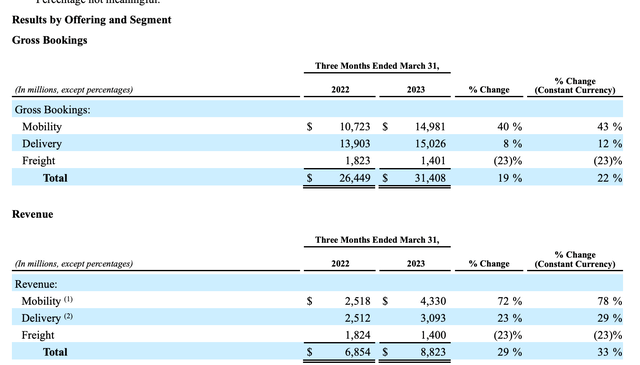Select 'Three Months Ended March 31,' above Gross Bookings table
The width and height of the screenshot is (640, 365).
(x=377, y=66)
